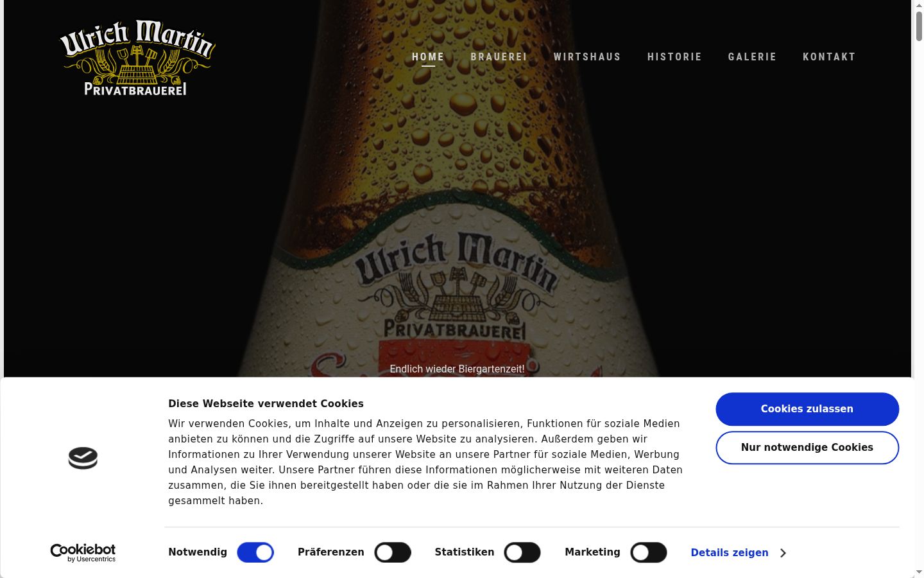Click the scrollbar down arrow
The image size is (924, 578).
(919, 572)
